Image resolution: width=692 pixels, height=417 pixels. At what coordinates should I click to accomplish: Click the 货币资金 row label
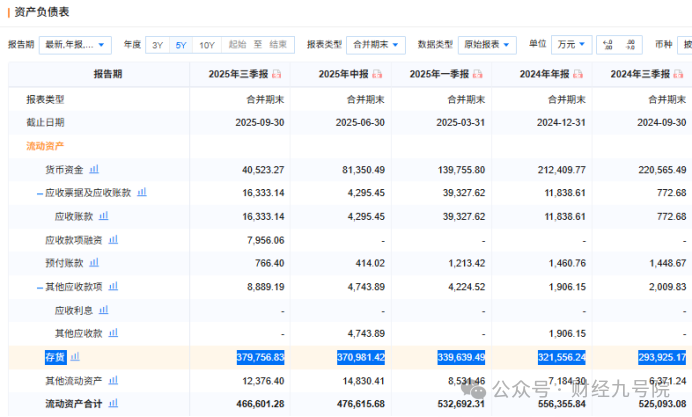pyautogui.click(x=64, y=169)
